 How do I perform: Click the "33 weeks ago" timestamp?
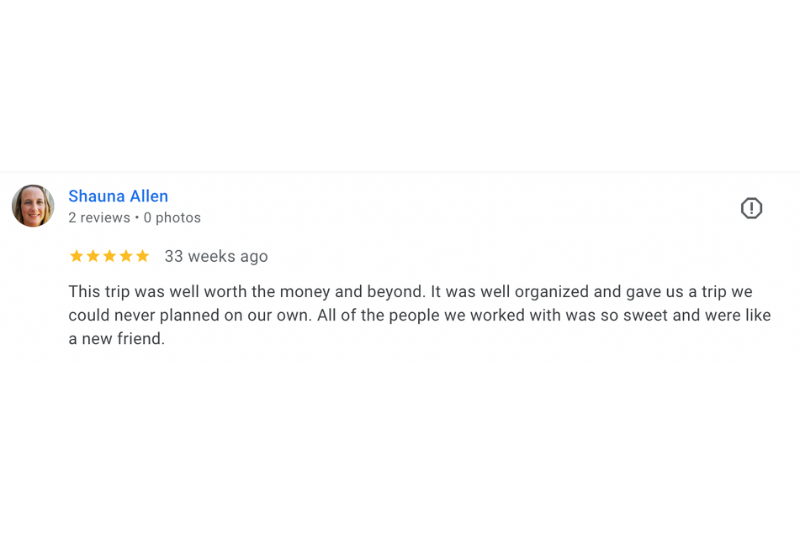[216, 256]
